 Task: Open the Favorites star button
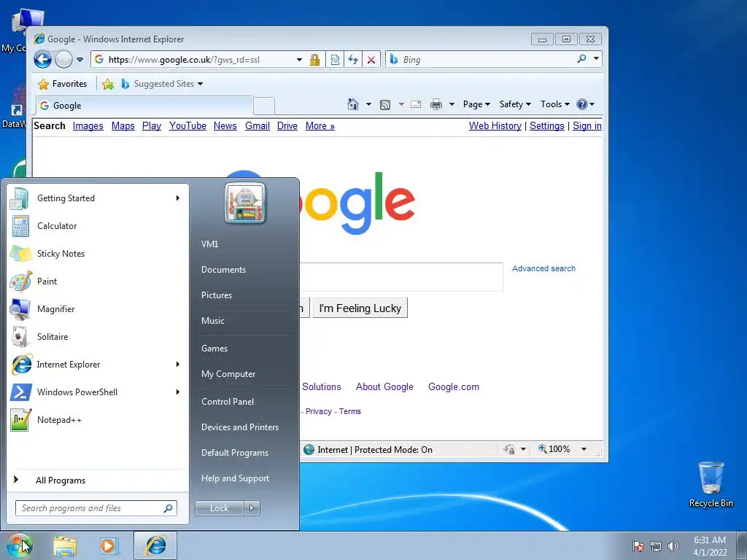[x=63, y=84]
